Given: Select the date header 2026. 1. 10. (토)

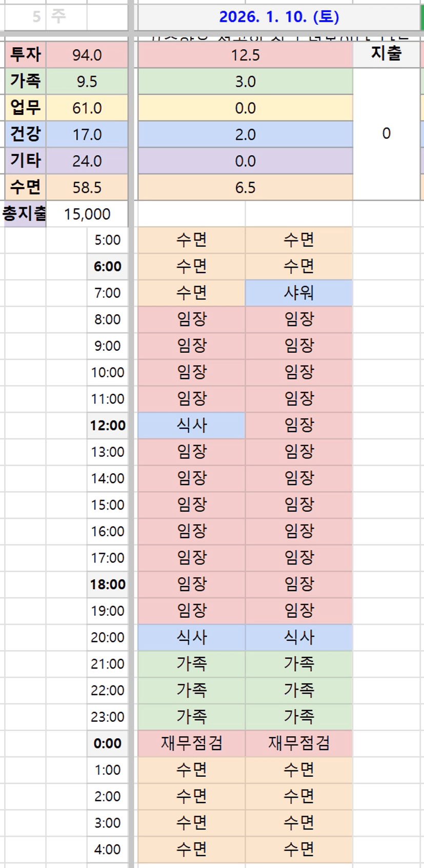Looking at the screenshot, I should [279, 17].
